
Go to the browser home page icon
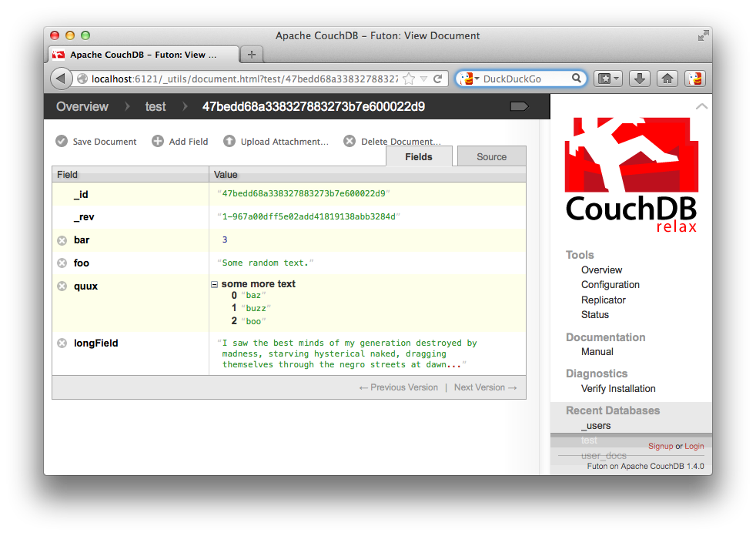[667, 79]
